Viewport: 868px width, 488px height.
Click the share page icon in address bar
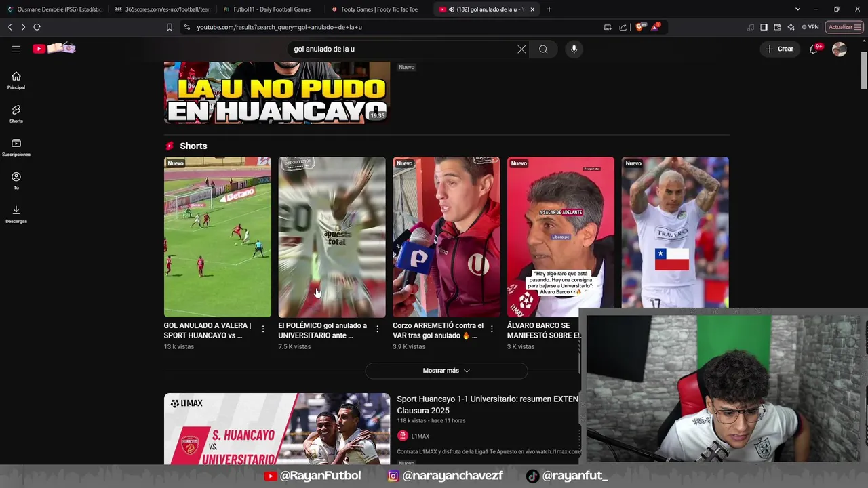pyautogui.click(x=623, y=27)
